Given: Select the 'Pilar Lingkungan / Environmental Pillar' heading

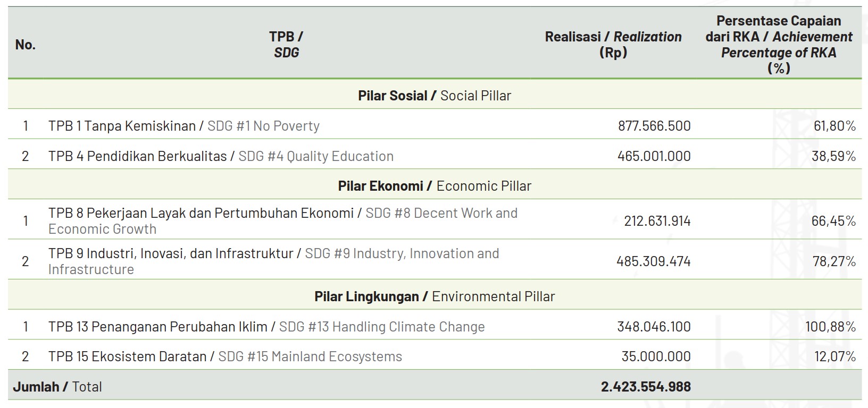Looking at the screenshot, I should coord(434,296).
